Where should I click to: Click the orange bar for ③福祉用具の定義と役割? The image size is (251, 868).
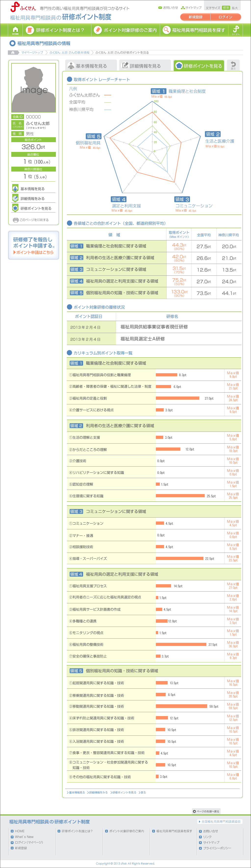(x=178, y=398)
